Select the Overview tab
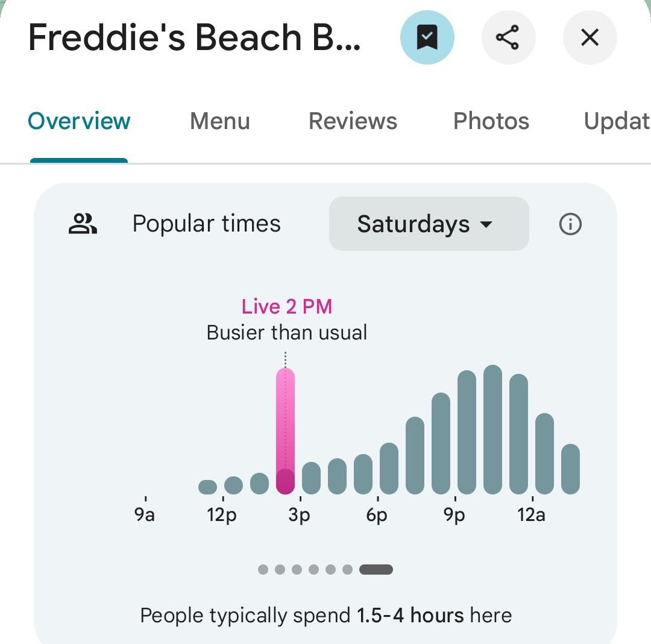 pos(79,121)
